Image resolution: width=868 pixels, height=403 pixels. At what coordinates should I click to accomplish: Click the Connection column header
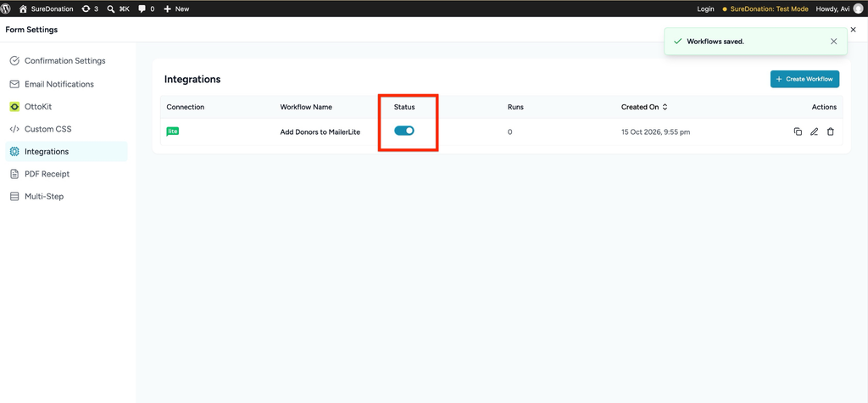click(186, 107)
